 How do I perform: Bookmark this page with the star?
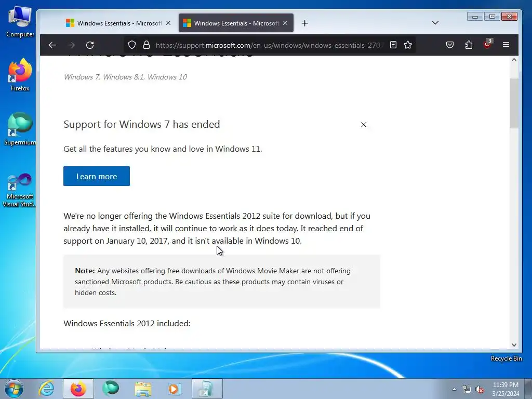tap(408, 45)
